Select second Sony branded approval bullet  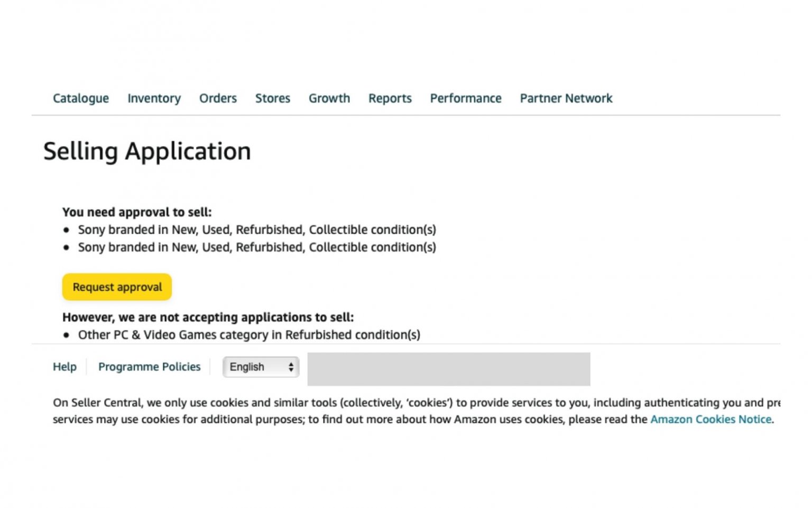point(257,247)
